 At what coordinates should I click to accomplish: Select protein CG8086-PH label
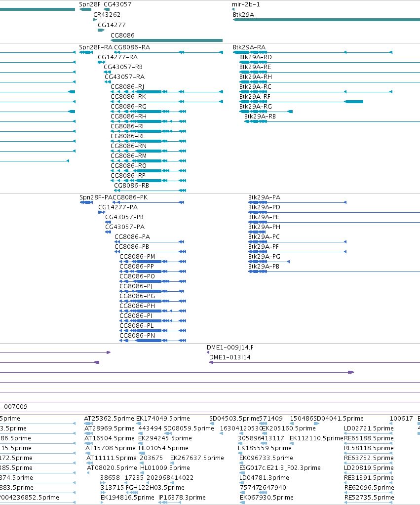point(137,306)
